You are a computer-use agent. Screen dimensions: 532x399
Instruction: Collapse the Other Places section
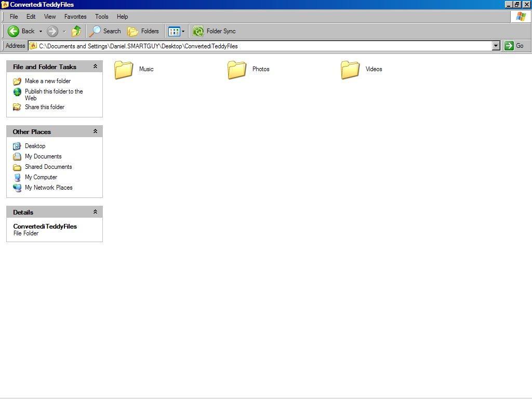[95, 131]
